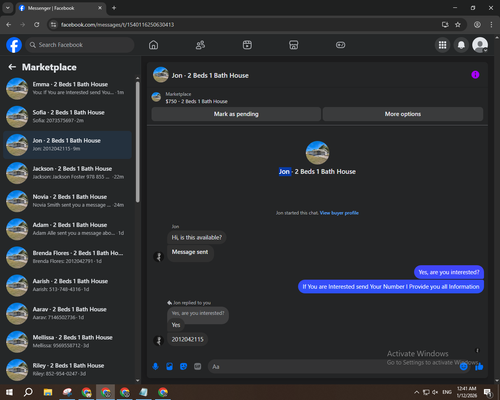Click the Facebook logo
This screenshot has height=400, width=500.
click(14, 45)
